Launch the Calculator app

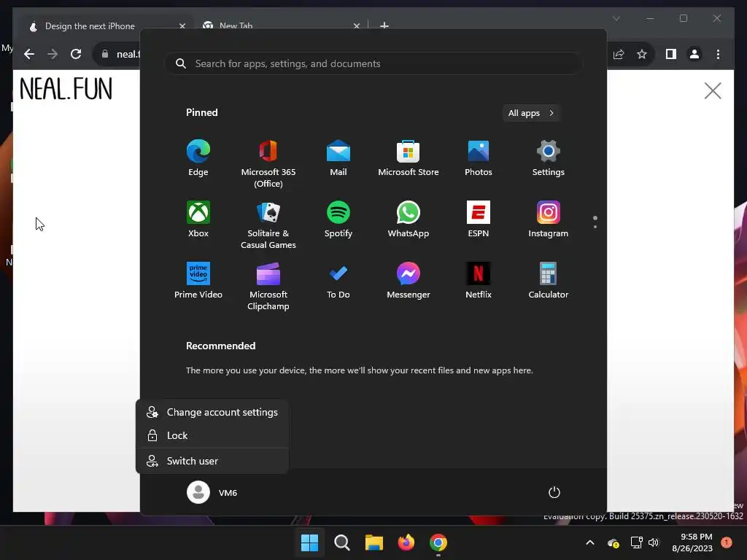pyautogui.click(x=549, y=281)
